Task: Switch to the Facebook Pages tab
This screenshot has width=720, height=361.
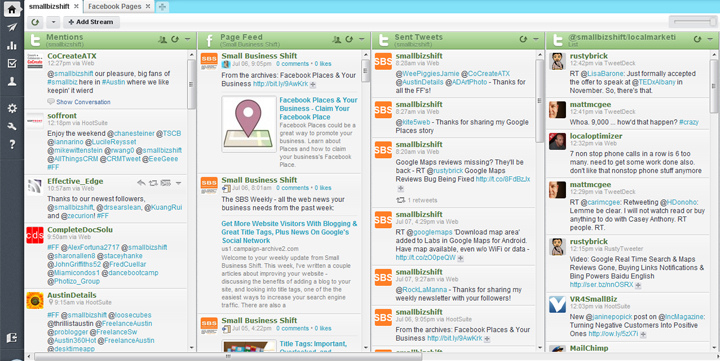Action: pyautogui.click(x=115, y=6)
